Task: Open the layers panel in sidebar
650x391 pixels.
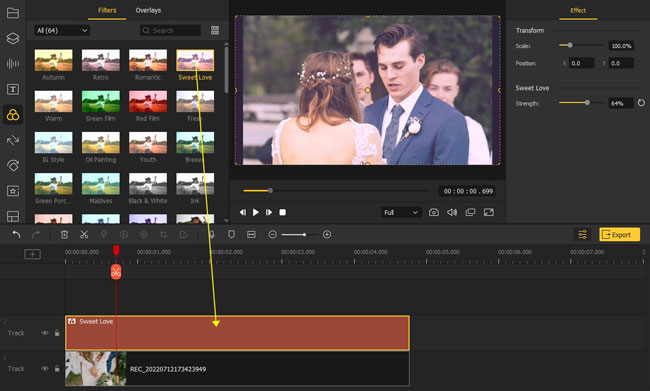Action: 13,38
